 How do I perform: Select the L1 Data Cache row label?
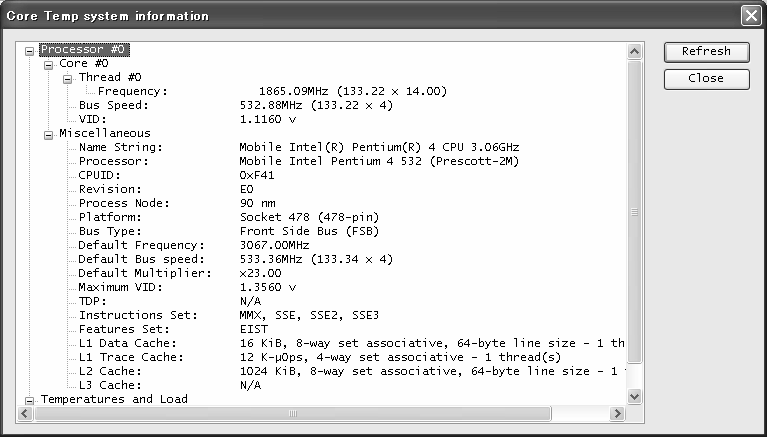128,343
